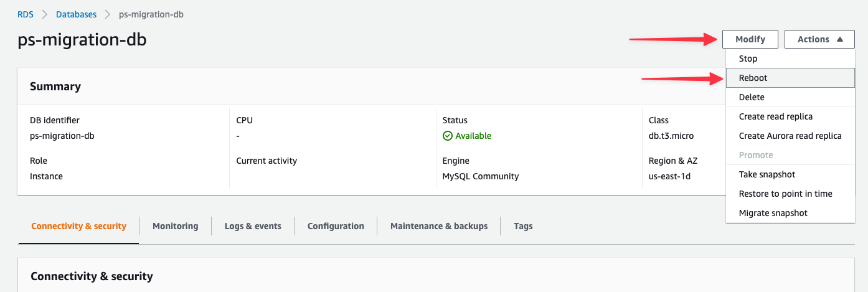Click the DB identifier value ps-migration-db
This screenshot has width=868, height=292.
click(62, 136)
